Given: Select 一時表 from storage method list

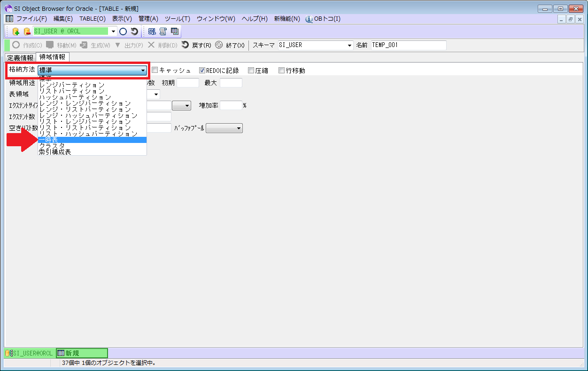Looking at the screenshot, I should 92,140.
